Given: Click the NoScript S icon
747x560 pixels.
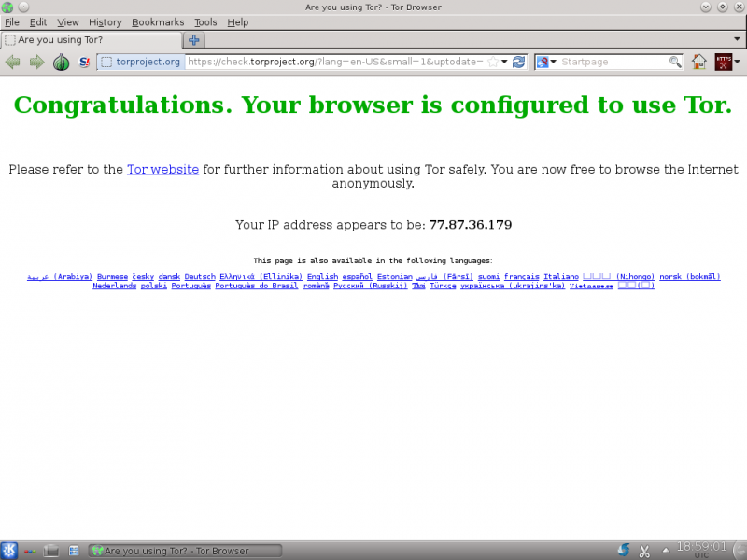Looking at the screenshot, I should click(84, 62).
